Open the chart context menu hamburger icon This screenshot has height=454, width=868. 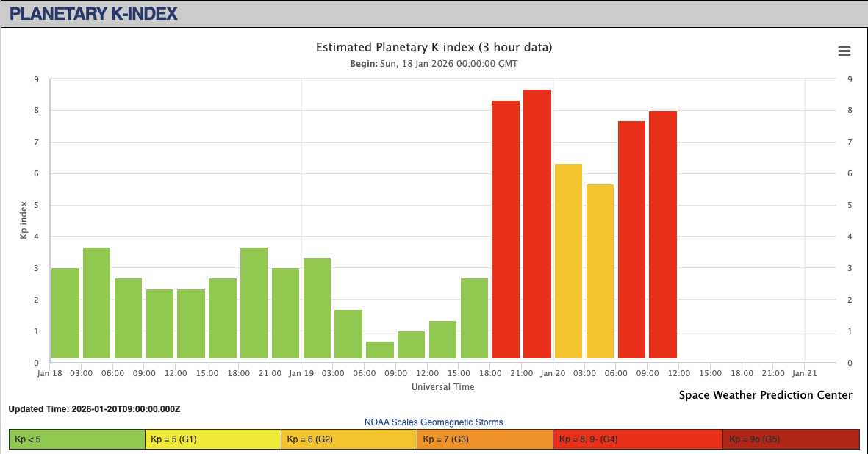(x=844, y=51)
